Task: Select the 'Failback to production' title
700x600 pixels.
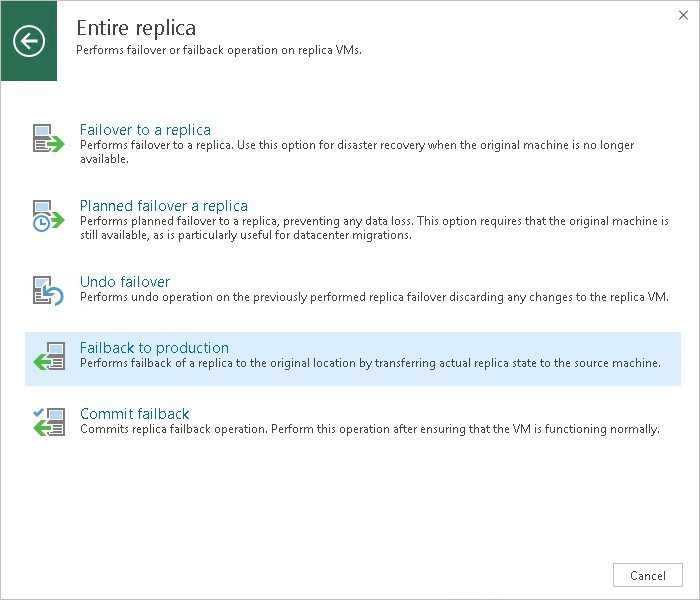Action: 154,348
